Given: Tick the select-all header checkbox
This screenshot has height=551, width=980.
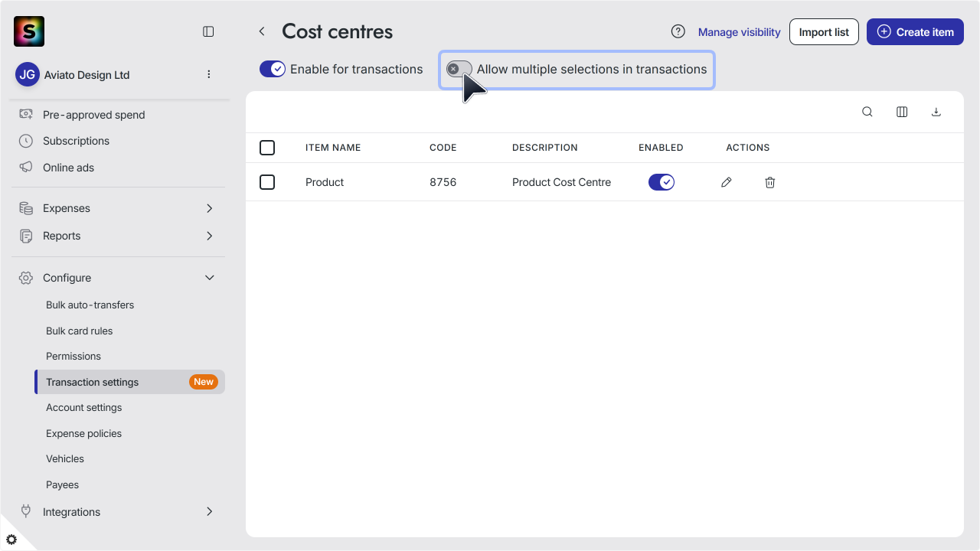Looking at the screenshot, I should 267,148.
